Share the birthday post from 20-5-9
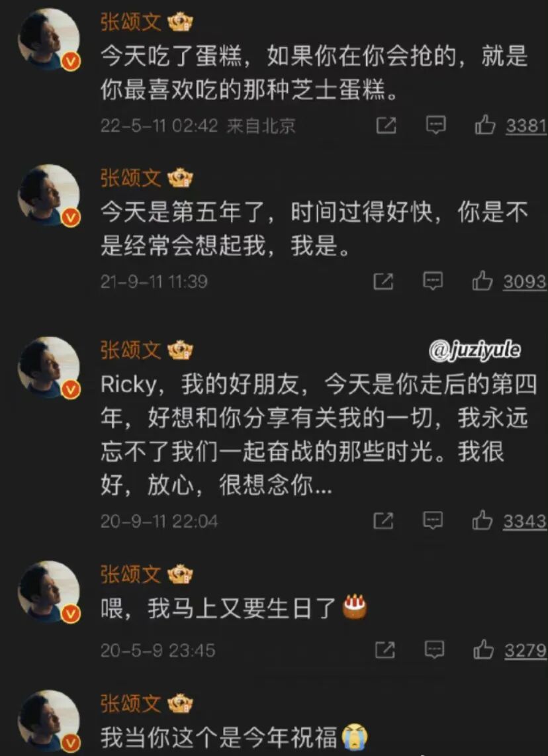The width and height of the screenshot is (548, 756). point(385,650)
